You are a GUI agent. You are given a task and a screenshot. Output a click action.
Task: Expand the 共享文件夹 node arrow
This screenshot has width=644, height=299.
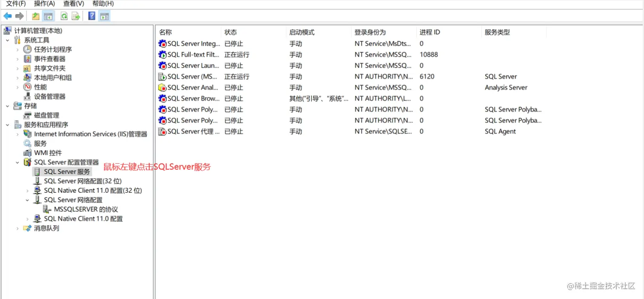17,68
